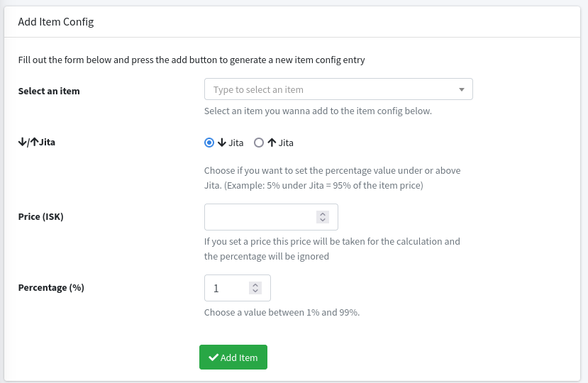Focus the Price (ISK) input field

pos(259,217)
